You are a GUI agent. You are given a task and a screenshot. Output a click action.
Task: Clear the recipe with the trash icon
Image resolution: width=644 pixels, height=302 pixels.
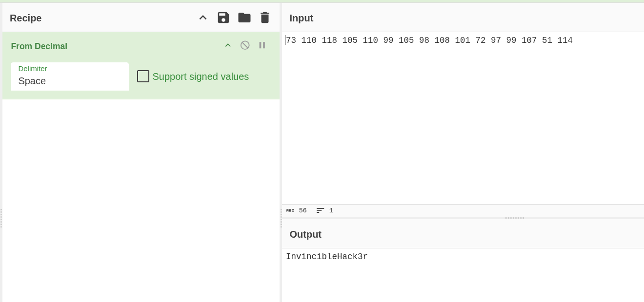point(265,18)
